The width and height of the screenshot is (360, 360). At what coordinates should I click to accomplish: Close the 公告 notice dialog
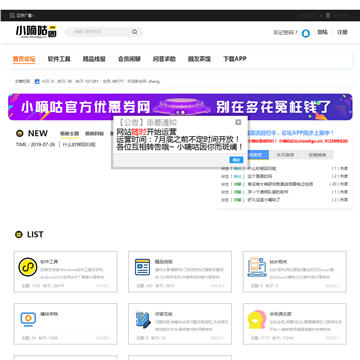point(238,122)
